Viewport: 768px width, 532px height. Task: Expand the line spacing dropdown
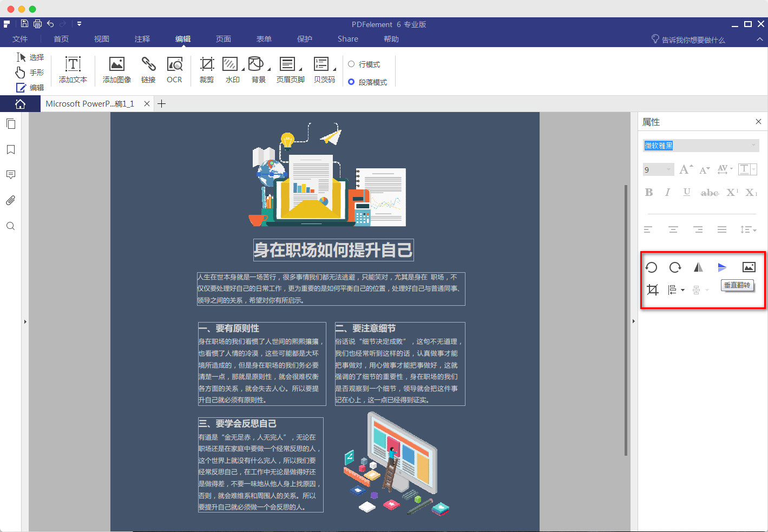(x=748, y=229)
